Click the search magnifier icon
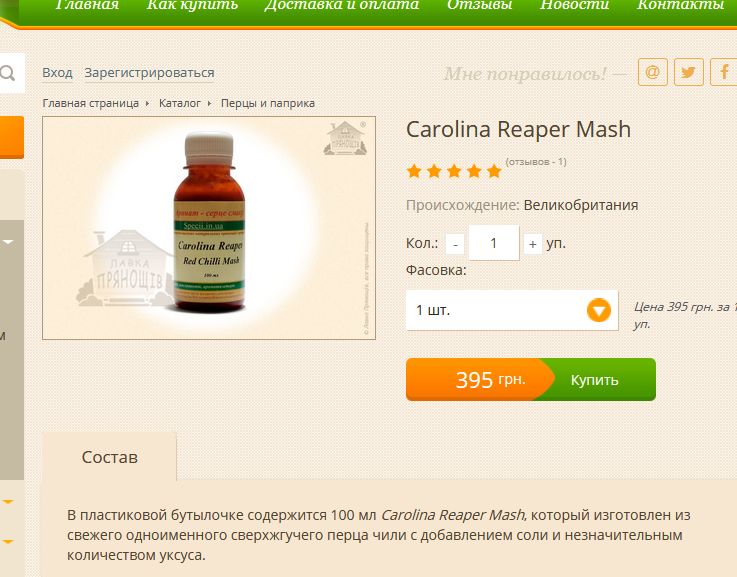Image resolution: width=737 pixels, height=577 pixels. tap(8, 73)
